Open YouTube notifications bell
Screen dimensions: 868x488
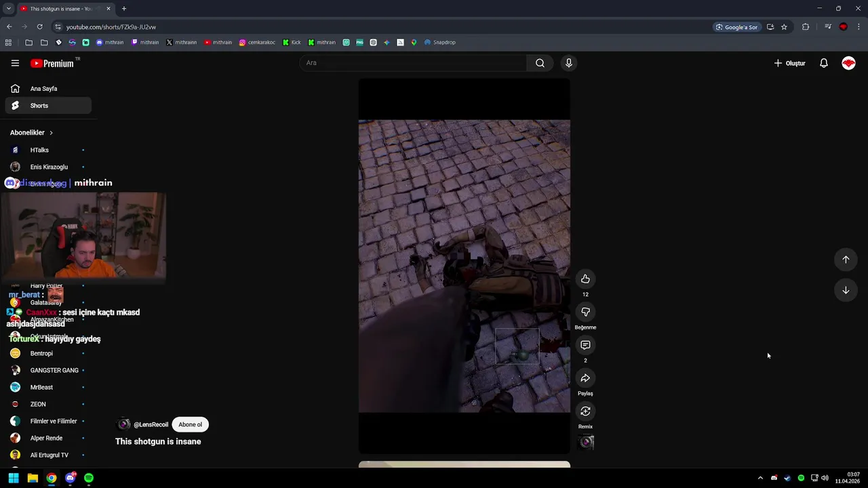coord(823,63)
